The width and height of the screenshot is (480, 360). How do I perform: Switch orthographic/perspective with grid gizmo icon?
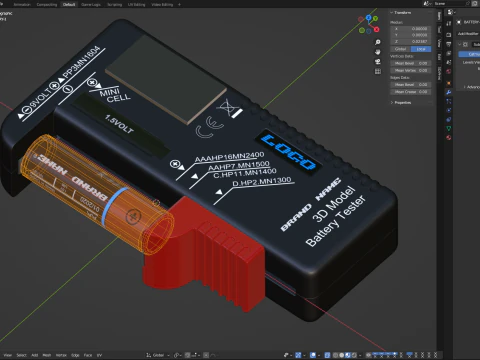378,71
